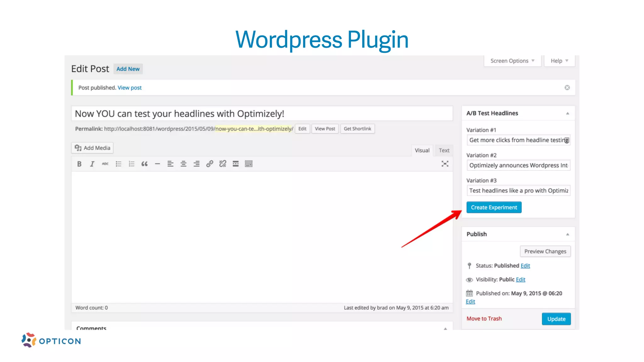The image size is (644, 362).
Task: Click the visibility eye icon
Action: (469, 280)
